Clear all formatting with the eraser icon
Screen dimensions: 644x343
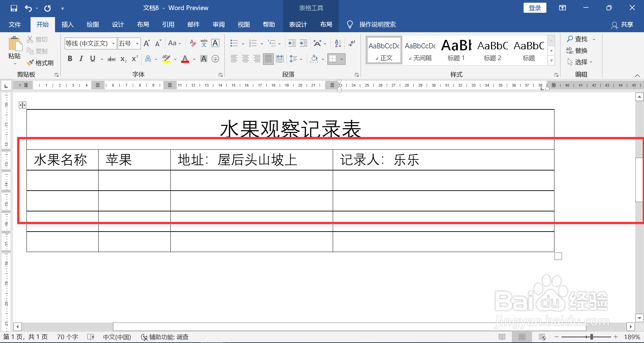click(x=193, y=43)
